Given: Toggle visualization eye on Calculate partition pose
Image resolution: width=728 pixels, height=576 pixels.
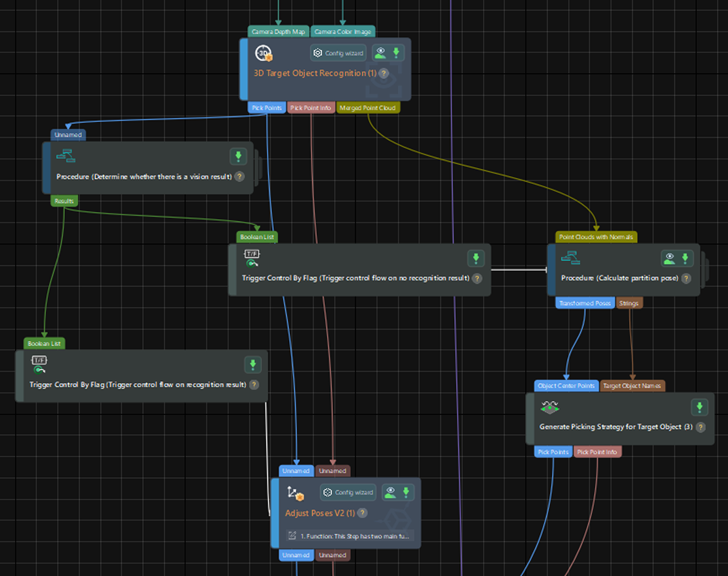Looking at the screenshot, I should tap(670, 259).
